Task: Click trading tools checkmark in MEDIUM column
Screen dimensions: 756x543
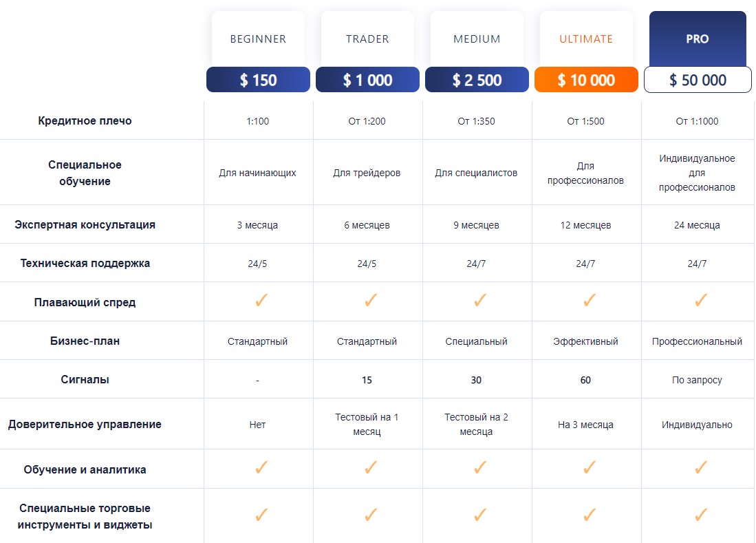Action: pyautogui.click(x=480, y=515)
